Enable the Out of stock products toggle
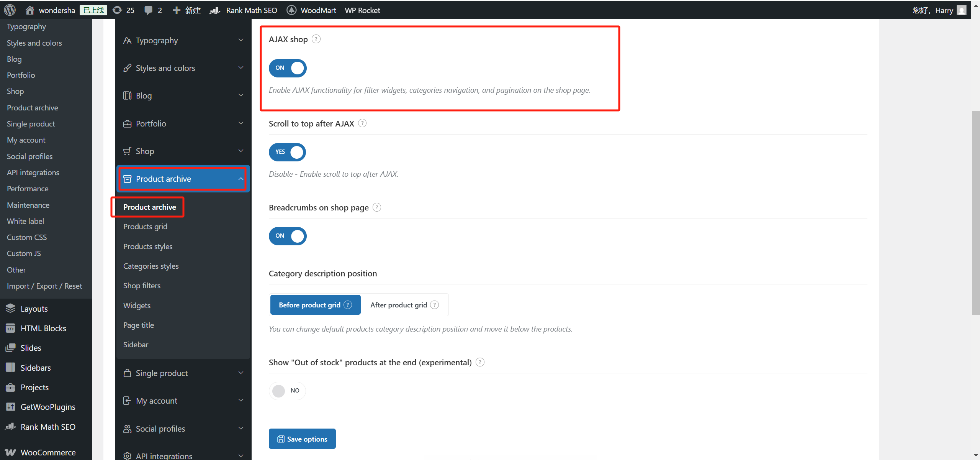Viewport: 980px width, 460px height. click(x=287, y=391)
